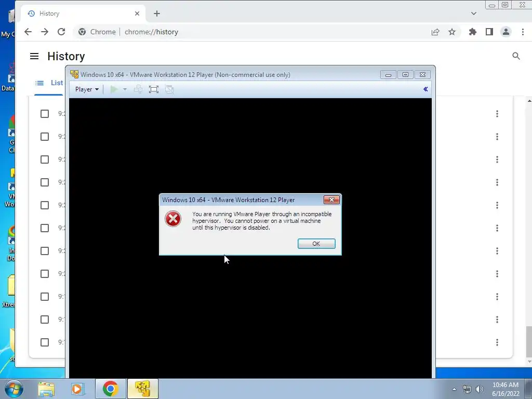This screenshot has height=399, width=532.
Task: Click the green power on button in VMware
Action: point(114,89)
